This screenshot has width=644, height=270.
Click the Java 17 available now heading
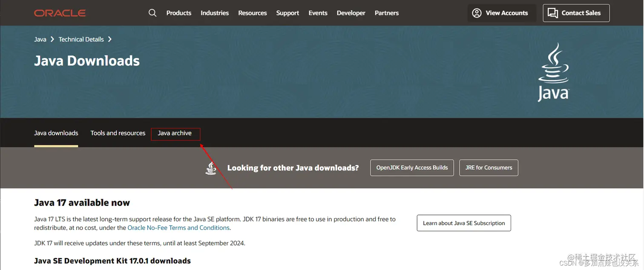(x=82, y=203)
